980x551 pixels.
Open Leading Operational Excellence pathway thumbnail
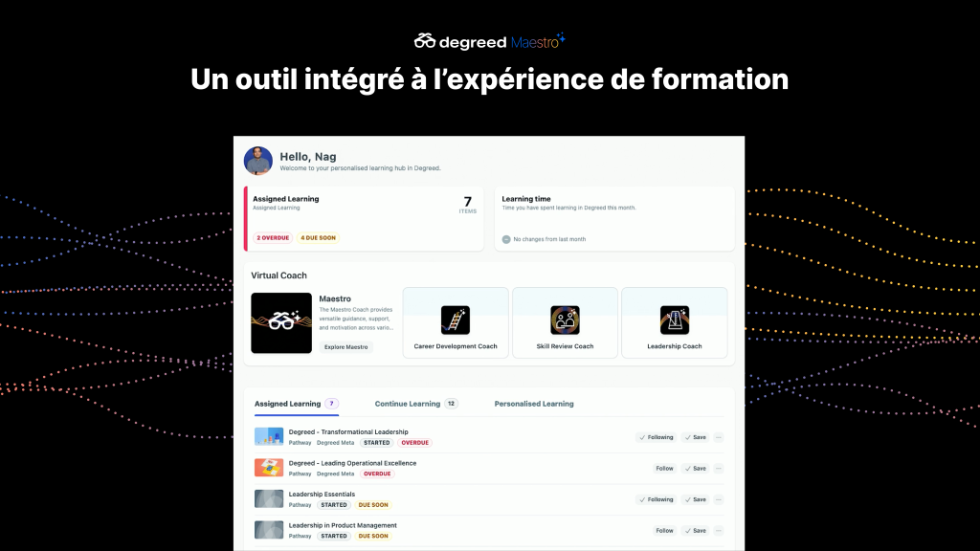[x=269, y=467]
